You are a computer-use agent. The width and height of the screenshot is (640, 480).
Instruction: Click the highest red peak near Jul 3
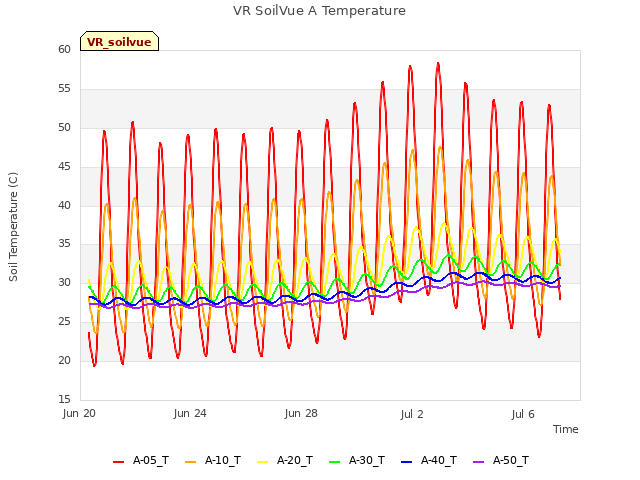click(438, 64)
